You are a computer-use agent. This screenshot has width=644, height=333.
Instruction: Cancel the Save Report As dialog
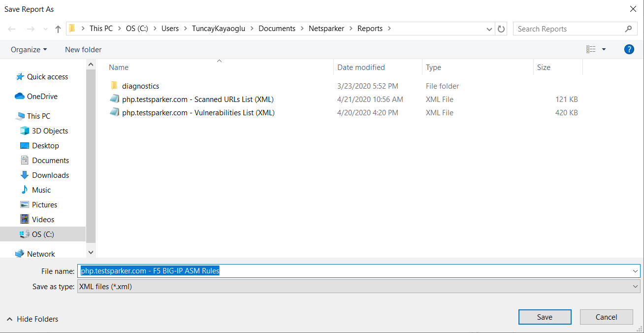click(606, 317)
